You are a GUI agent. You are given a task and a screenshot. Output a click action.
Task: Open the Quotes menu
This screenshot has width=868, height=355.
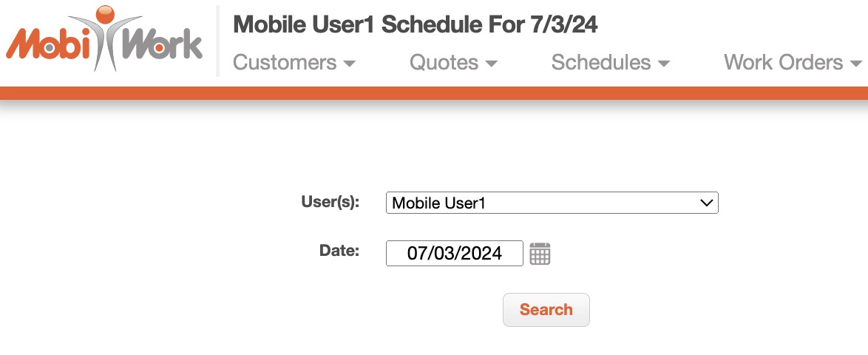click(444, 63)
